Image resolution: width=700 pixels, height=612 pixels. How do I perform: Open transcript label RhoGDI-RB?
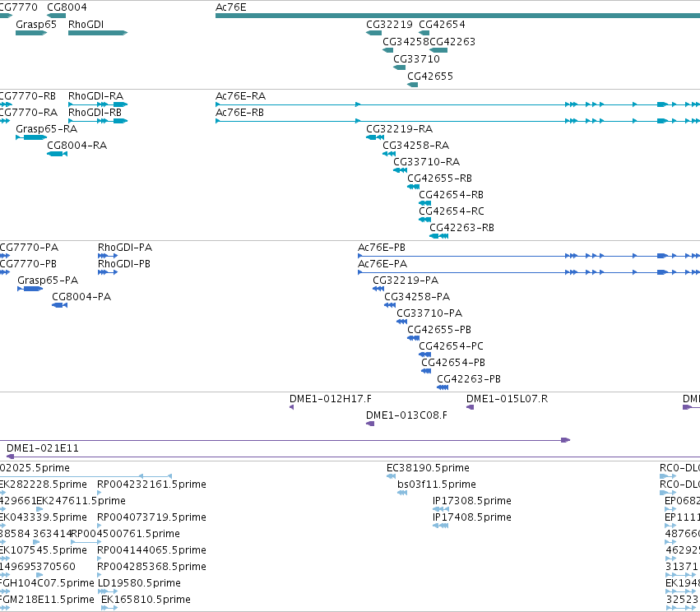pyautogui.click(x=95, y=113)
